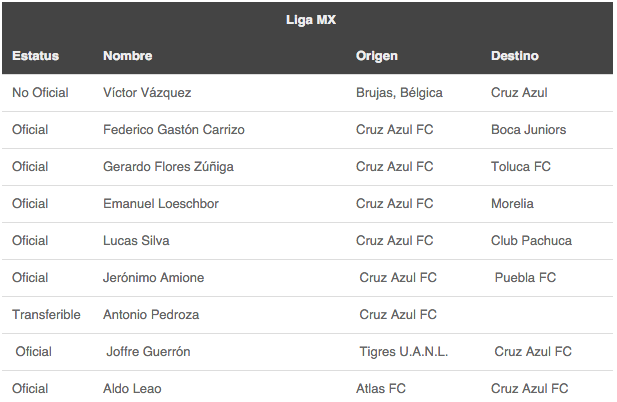Click the Tigres U.A.N.L. origin cell
The image size is (617, 402).
[403, 352]
